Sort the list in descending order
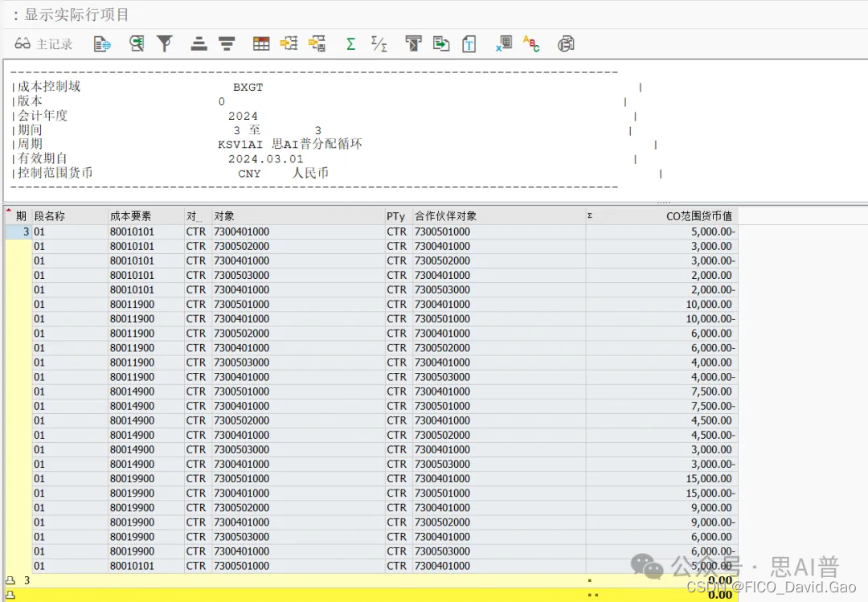This screenshot has width=868, height=602. [227, 43]
